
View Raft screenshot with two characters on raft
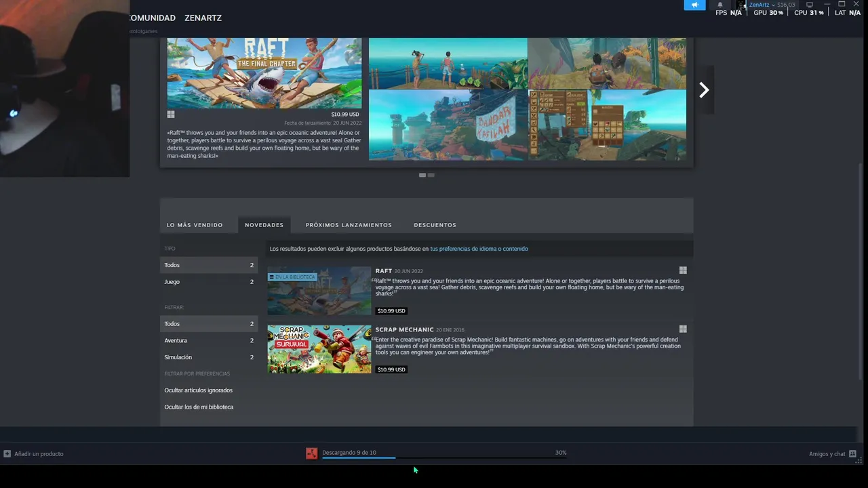point(448,64)
